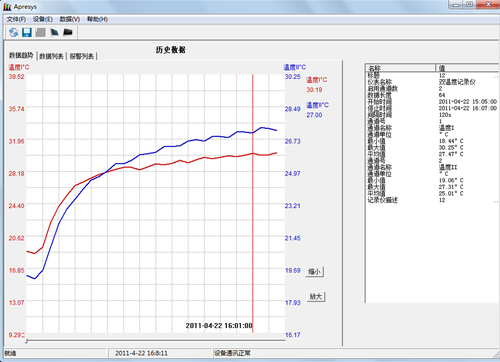The image size is (500, 362).
Task: Click the 值 column header
Action: [x=468, y=68]
